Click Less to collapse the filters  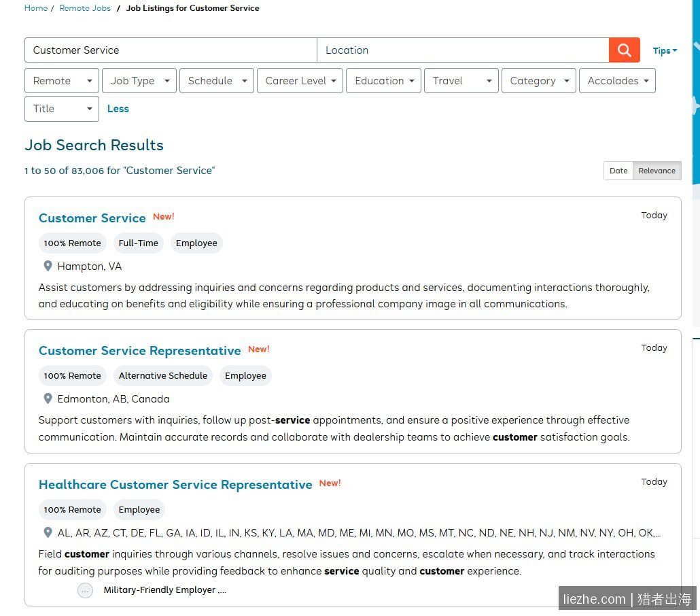coord(118,109)
